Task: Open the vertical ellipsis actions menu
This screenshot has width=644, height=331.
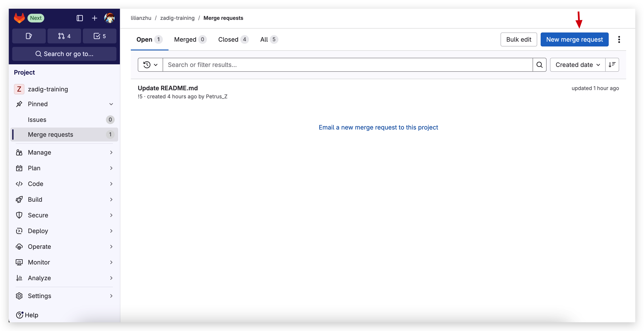Action: pos(619,39)
